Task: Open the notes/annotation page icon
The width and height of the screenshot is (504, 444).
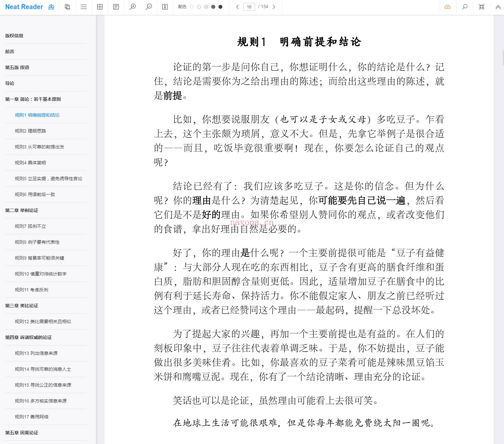Action: [x=116, y=7]
